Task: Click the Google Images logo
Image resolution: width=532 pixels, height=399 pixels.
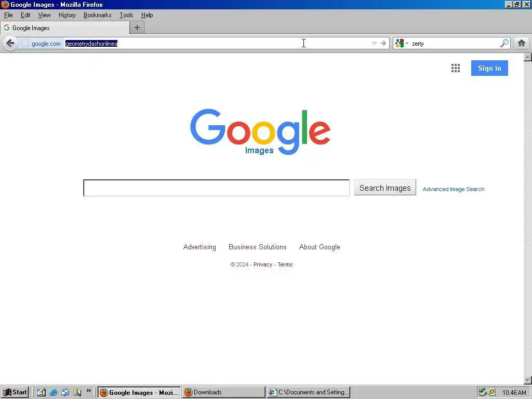Action: [x=260, y=131]
